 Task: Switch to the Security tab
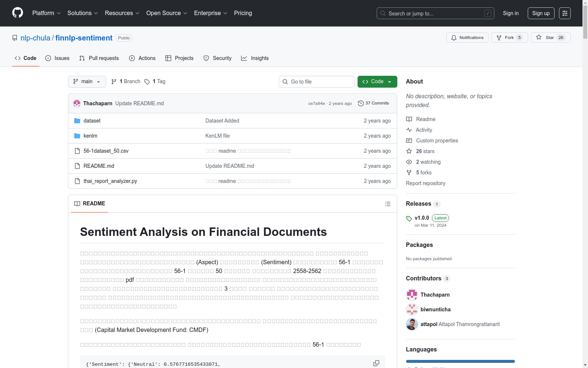click(218, 58)
